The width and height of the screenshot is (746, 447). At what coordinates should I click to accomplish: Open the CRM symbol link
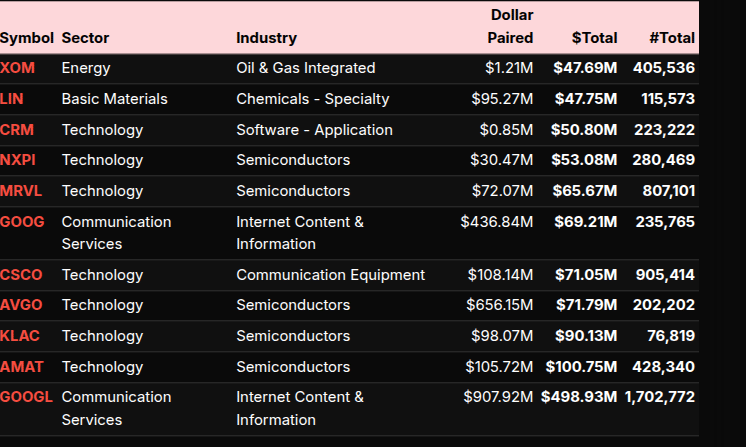[16, 130]
